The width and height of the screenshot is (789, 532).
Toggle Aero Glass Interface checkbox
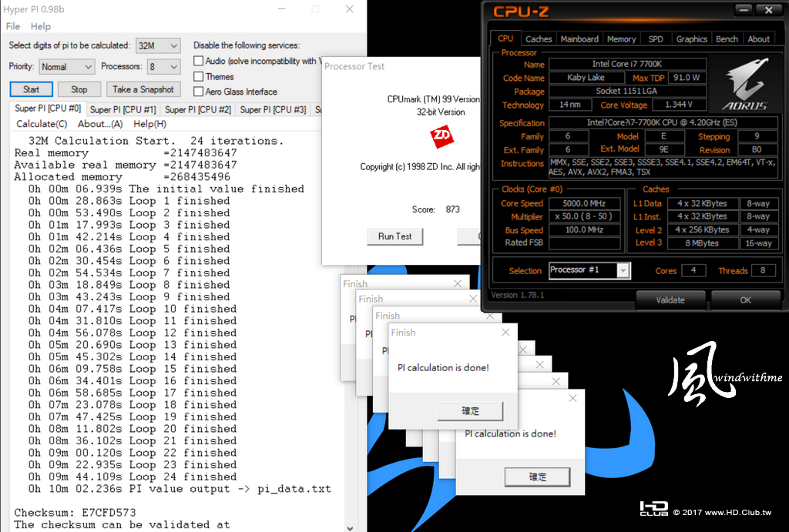198,92
